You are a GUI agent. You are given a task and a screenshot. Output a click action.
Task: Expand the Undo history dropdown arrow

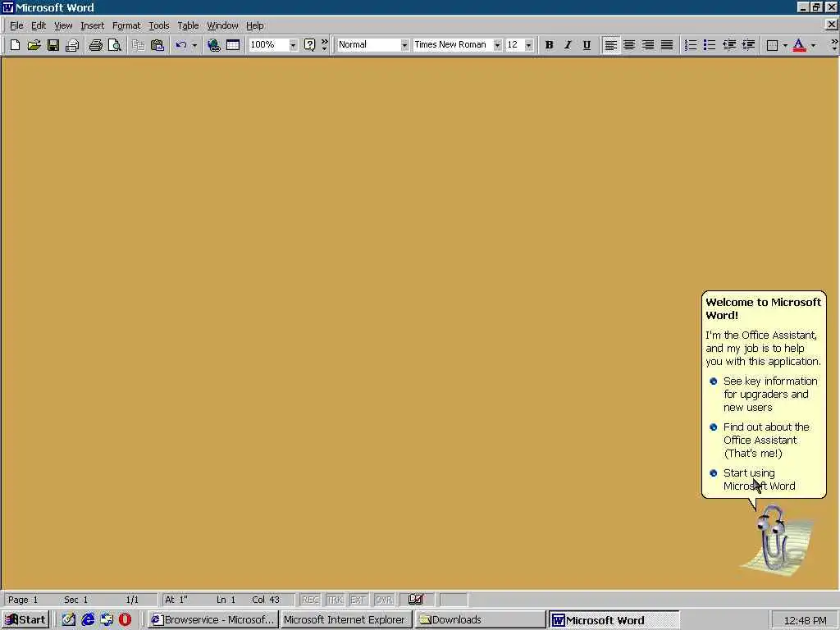click(x=194, y=45)
